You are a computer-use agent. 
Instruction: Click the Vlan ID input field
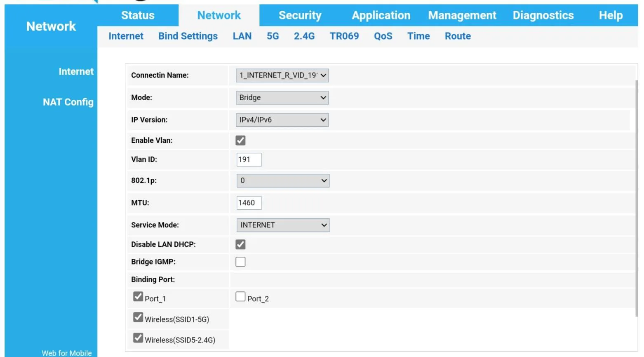(249, 160)
